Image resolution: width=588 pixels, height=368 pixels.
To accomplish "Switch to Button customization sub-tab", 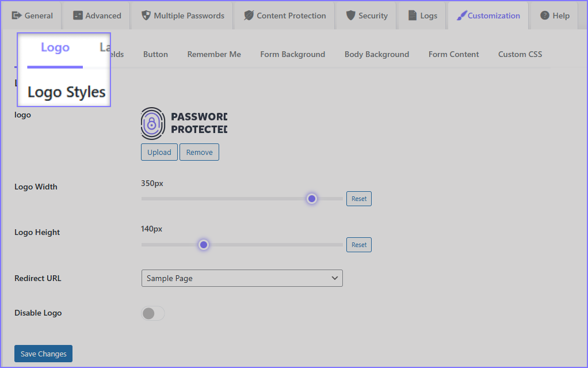I will (155, 54).
